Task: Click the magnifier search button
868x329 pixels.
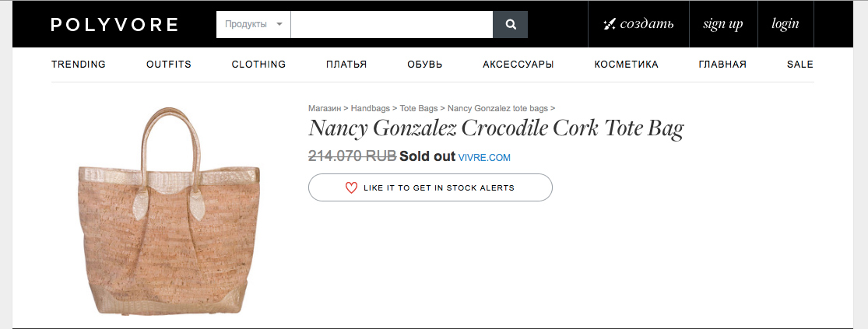Action: pos(511,24)
